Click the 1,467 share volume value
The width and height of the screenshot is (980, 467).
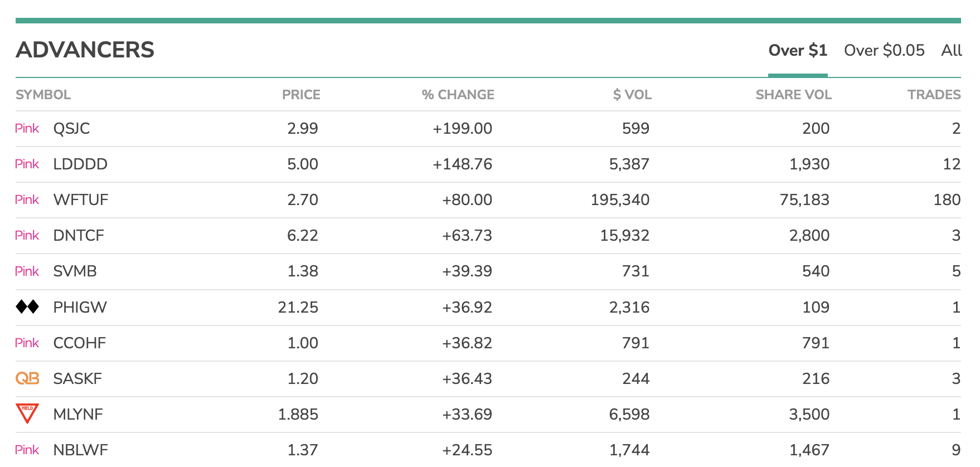tap(809, 450)
